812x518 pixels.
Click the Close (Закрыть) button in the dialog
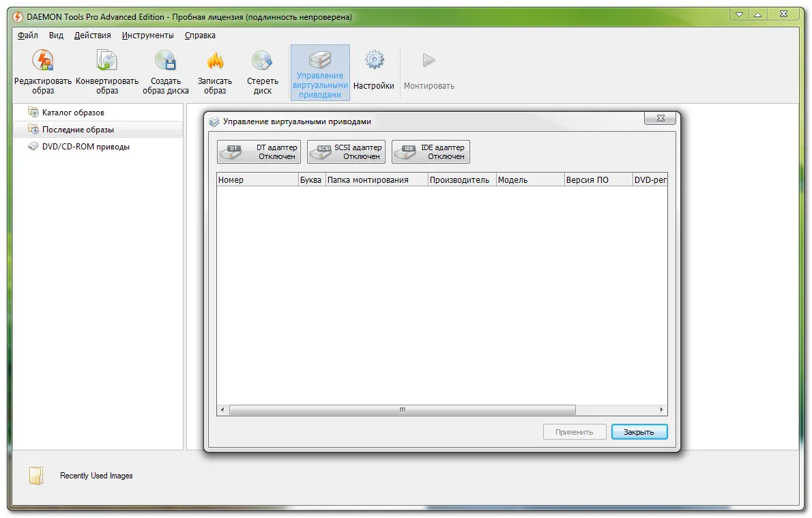pyautogui.click(x=639, y=432)
